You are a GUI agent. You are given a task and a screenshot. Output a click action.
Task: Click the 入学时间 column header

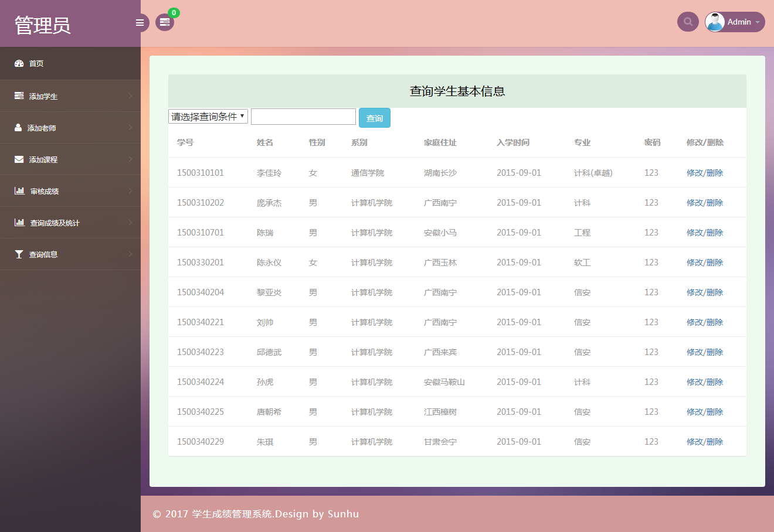point(513,142)
